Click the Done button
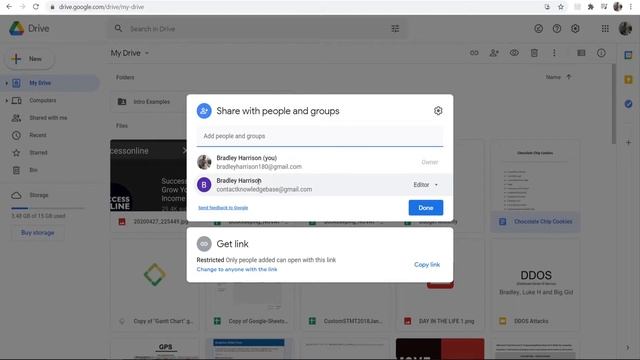This screenshot has height=360, width=640. [426, 208]
